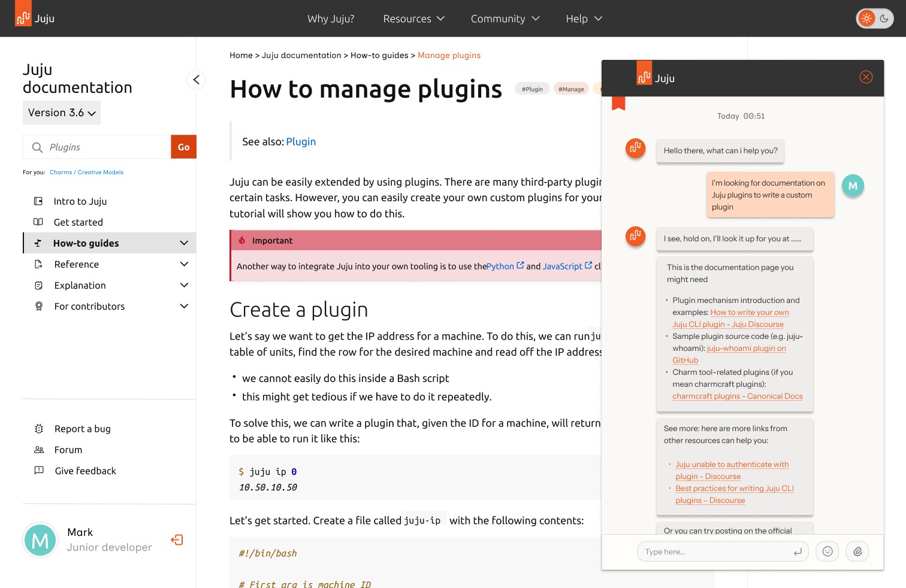Close the Juju chat panel

866,77
